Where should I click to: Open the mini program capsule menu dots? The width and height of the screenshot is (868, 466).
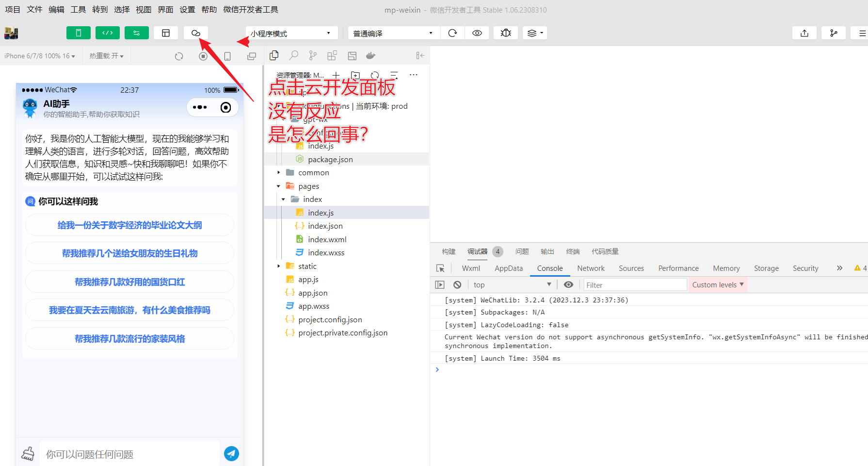pos(200,107)
